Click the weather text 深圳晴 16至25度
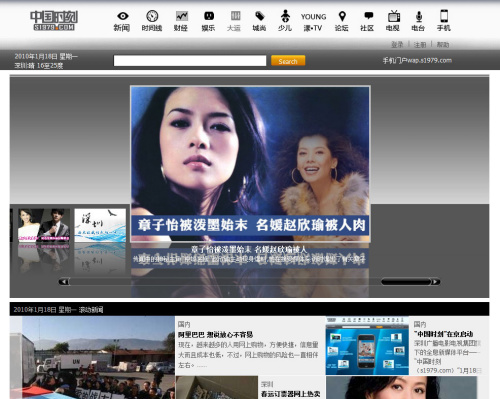The image size is (500, 399). [x=39, y=65]
